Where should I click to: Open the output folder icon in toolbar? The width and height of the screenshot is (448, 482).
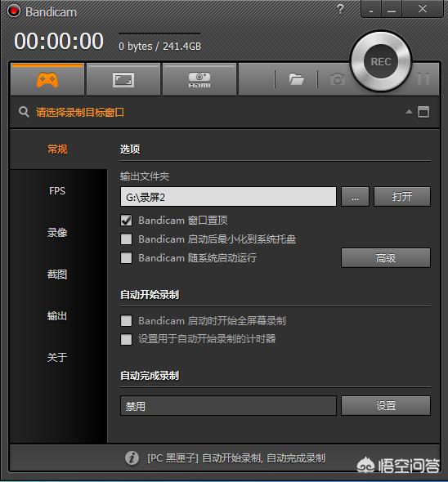pos(297,79)
